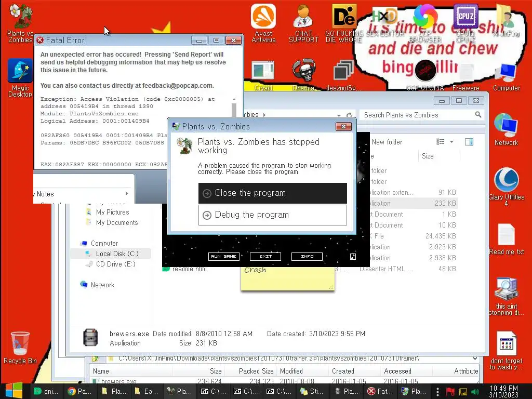The width and height of the screenshot is (532, 399).
Task: Click the red flag tray icon
Action: 450,392
